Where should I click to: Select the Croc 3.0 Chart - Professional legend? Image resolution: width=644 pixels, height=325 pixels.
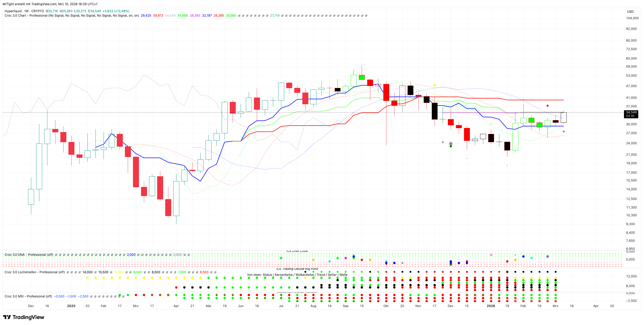click(26, 16)
